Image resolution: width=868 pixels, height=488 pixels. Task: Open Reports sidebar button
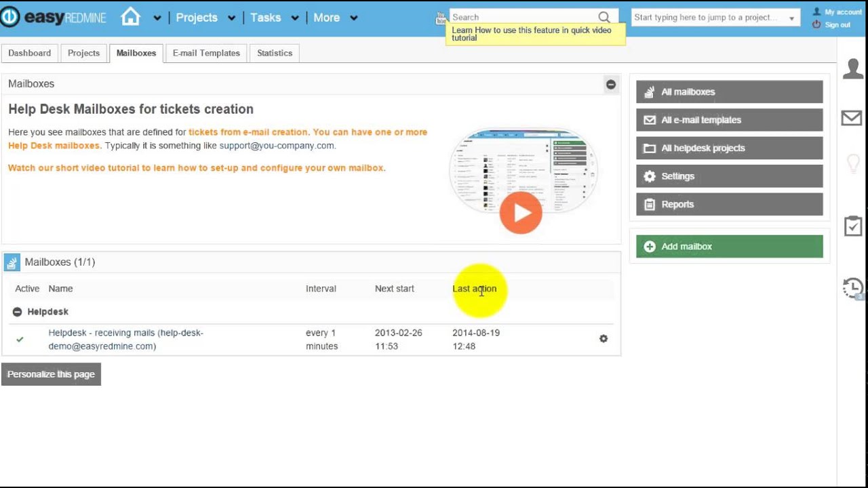(x=730, y=204)
